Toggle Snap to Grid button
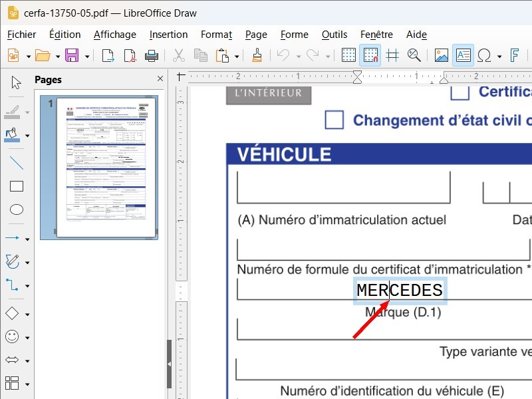 tap(370, 56)
